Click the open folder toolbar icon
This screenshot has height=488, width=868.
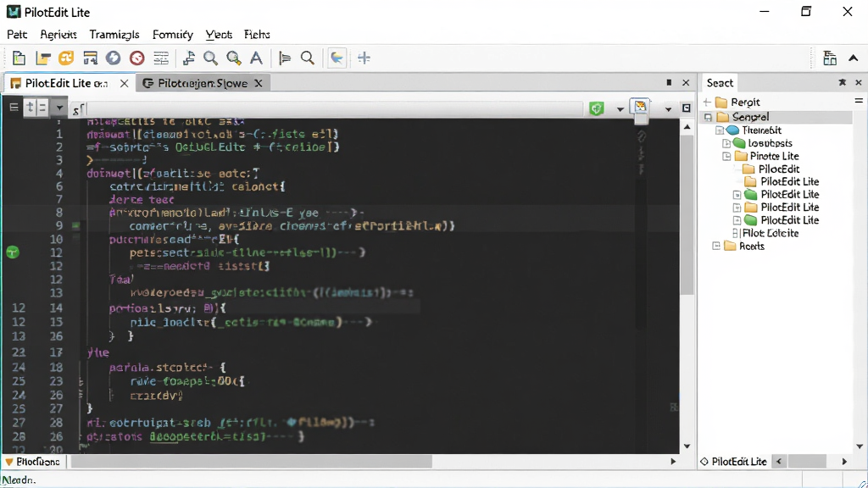tap(42, 58)
